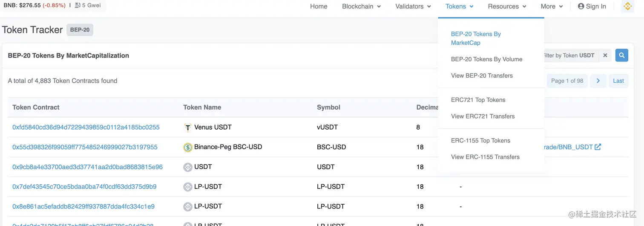Click 'A total of 4,883 Token Contracts found'
The height and width of the screenshot is (226, 644).
(x=63, y=81)
